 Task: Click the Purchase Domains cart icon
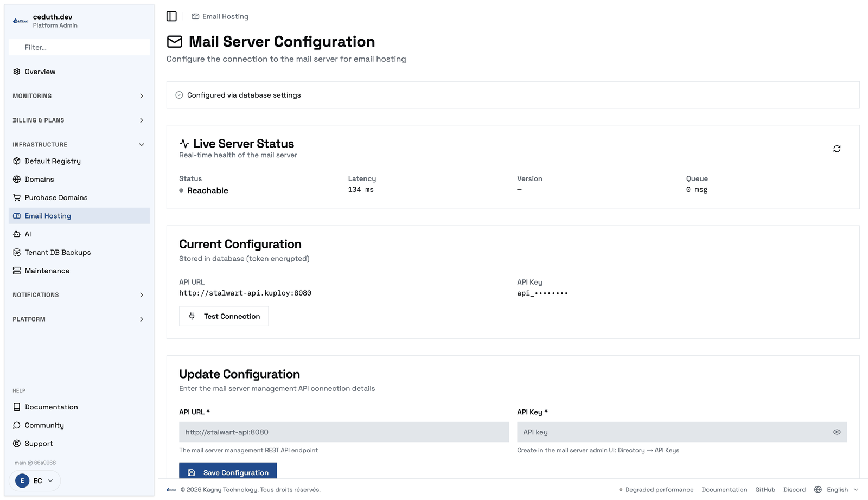(17, 197)
